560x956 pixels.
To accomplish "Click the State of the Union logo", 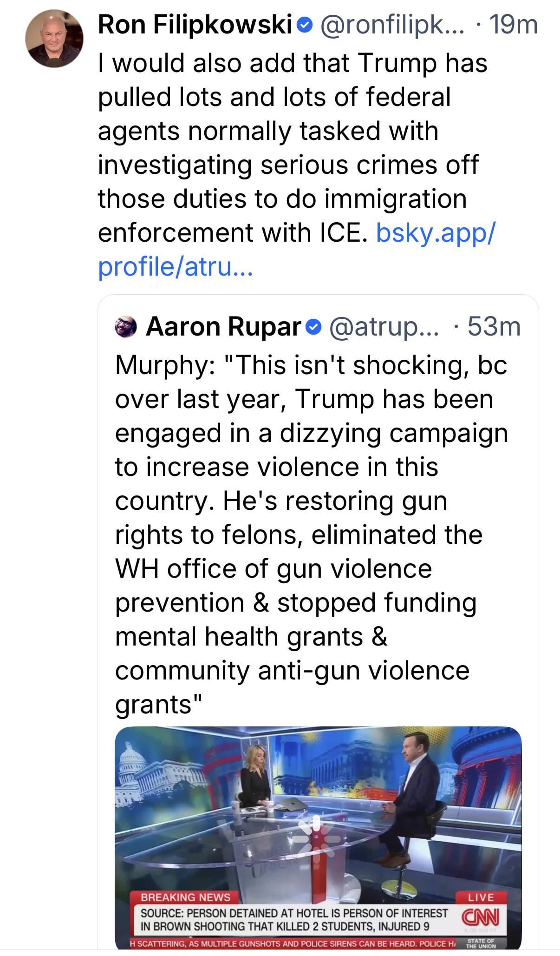I will [x=481, y=943].
